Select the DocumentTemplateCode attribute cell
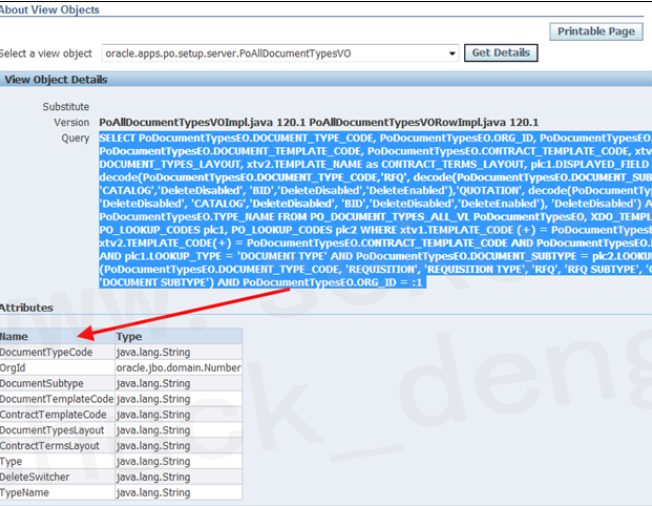Image resolution: width=652 pixels, height=506 pixels. click(57, 399)
